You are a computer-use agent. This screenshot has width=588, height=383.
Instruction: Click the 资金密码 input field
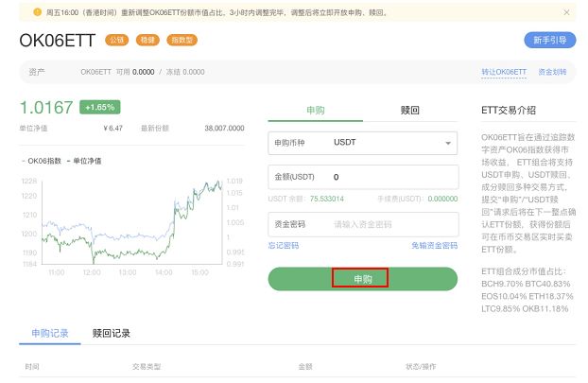tap(363, 224)
